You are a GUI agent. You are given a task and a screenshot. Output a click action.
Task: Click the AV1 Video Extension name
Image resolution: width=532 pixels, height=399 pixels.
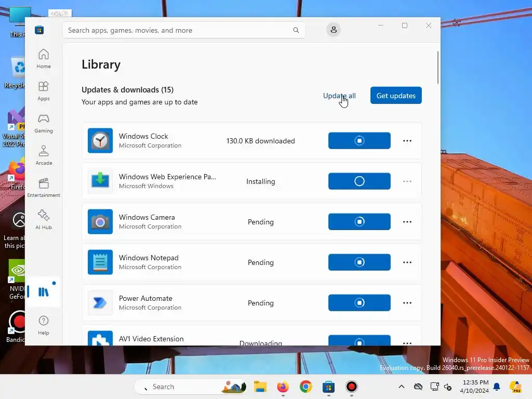click(x=151, y=339)
